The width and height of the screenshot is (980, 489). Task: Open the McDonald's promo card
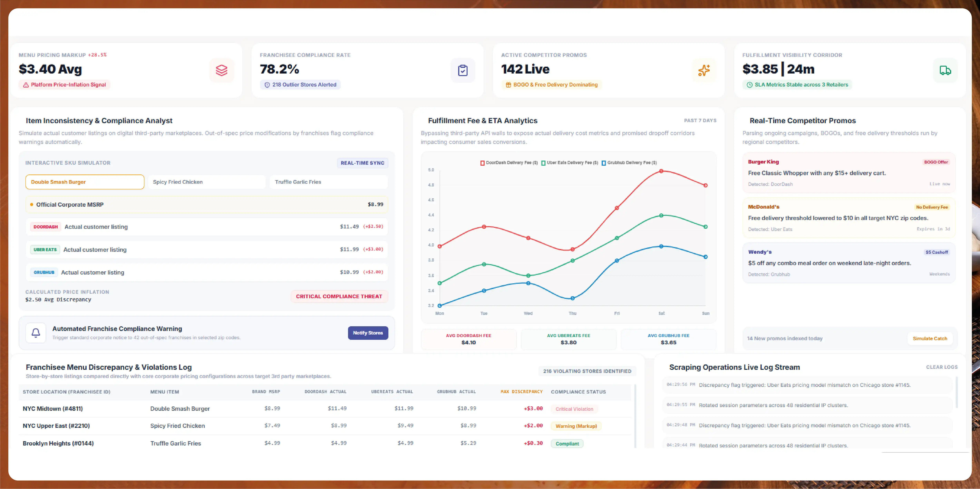[x=849, y=218]
